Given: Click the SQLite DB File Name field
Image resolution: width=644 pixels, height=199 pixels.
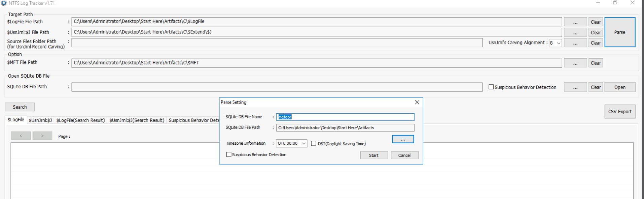Looking at the screenshot, I should [345, 117].
